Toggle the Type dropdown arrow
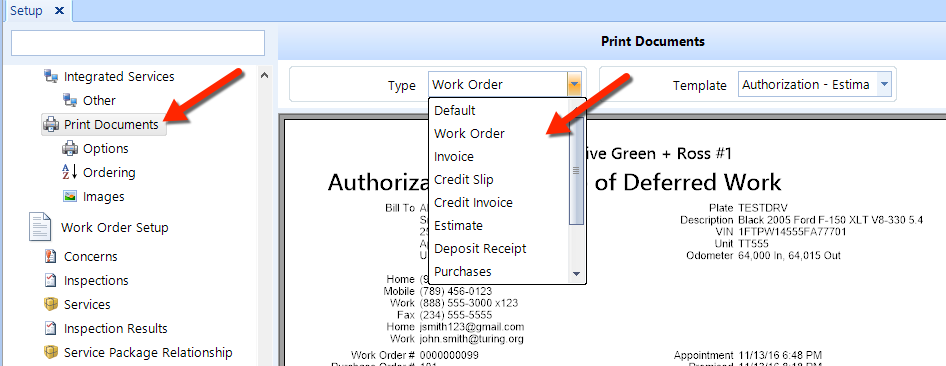 pyautogui.click(x=574, y=84)
